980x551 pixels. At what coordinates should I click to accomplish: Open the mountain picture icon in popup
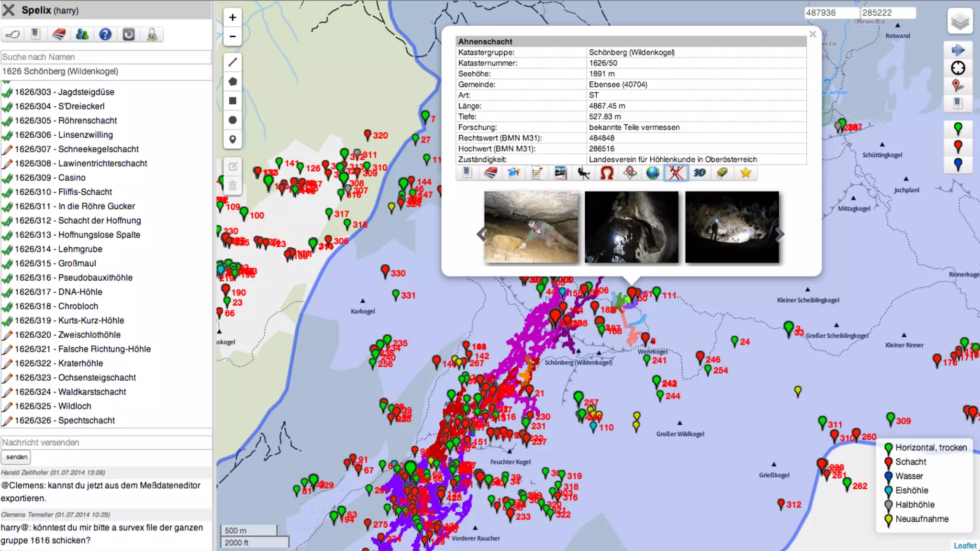click(x=560, y=173)
